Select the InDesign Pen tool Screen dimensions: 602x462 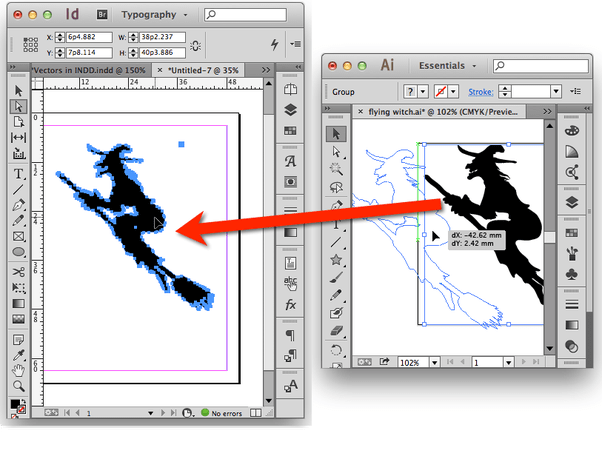[18, 205]
